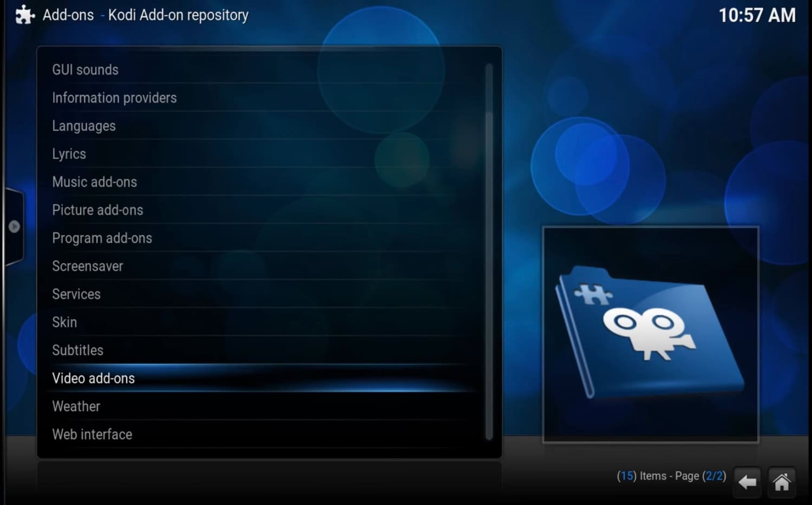Click the 10:57 AM clock

[757, 15]
